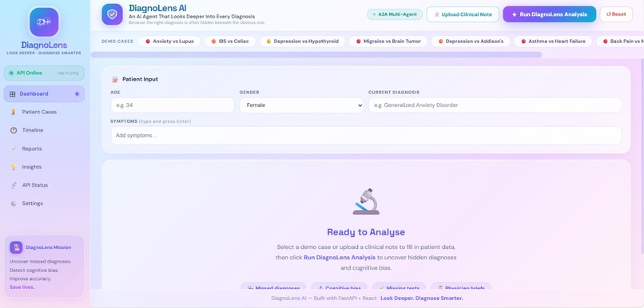Choose the Depression vs Addison's demo case
The image size is (644, 308).
click(x=471, y=41)
